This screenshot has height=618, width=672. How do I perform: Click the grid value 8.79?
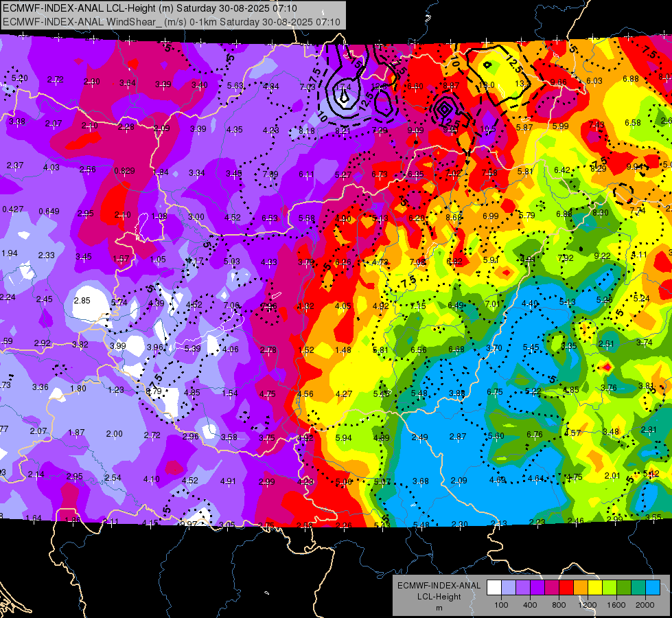click(154, 391)
